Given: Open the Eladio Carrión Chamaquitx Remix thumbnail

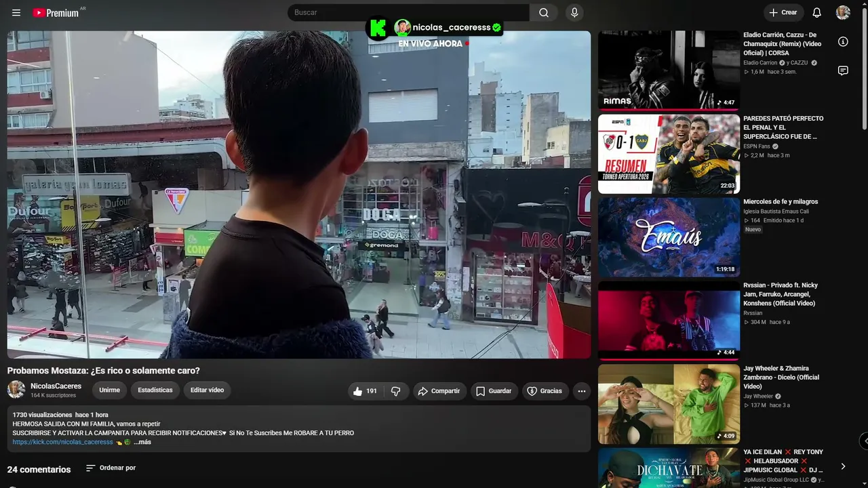Looking at the screenshot, I should 669,70.
